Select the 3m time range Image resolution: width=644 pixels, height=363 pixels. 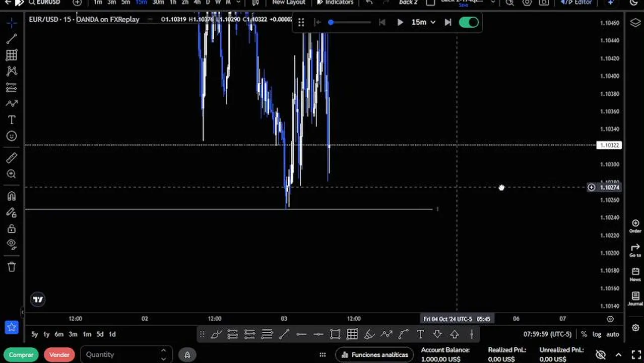73,334
